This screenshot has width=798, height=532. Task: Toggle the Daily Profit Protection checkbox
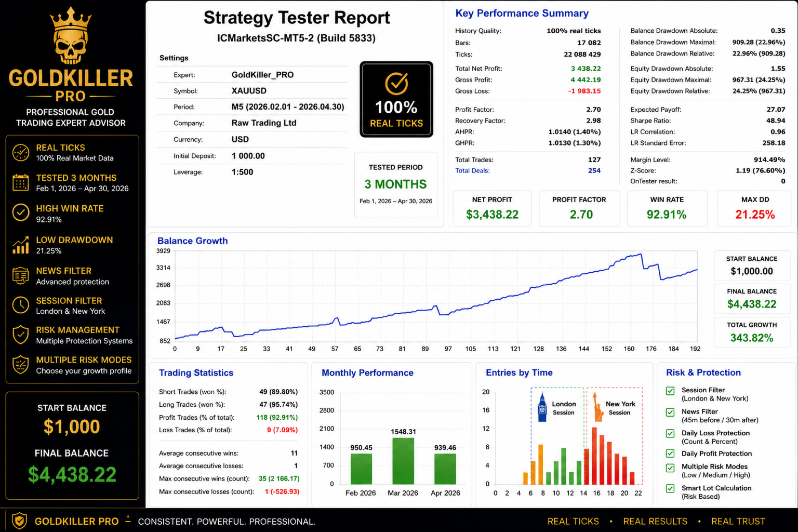[670, 454]
